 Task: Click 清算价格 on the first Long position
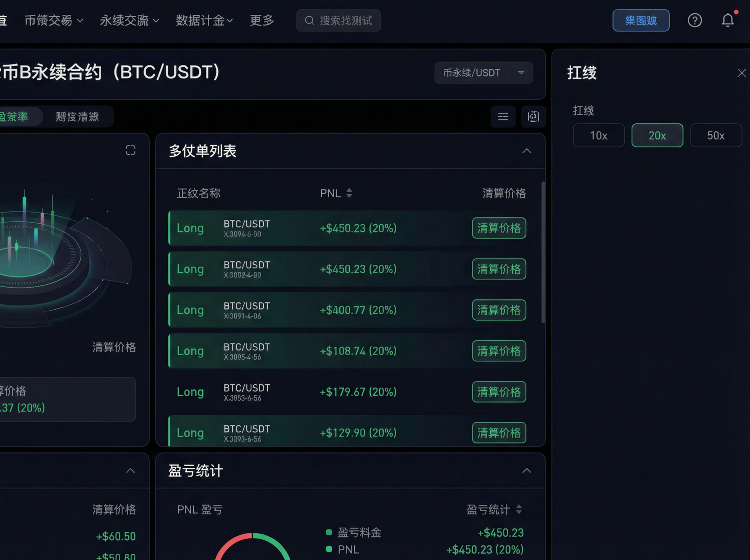[498, 228]
